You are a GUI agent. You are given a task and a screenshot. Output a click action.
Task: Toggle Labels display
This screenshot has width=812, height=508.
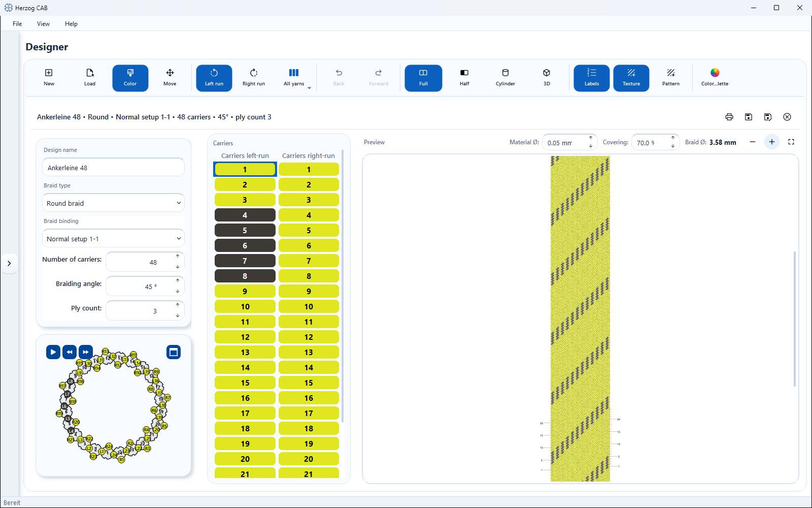point(592,78)
